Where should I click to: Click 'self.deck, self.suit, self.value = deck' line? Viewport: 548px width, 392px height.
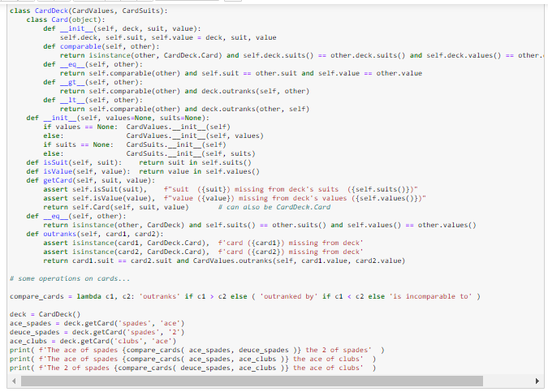[x=168, y=37]
